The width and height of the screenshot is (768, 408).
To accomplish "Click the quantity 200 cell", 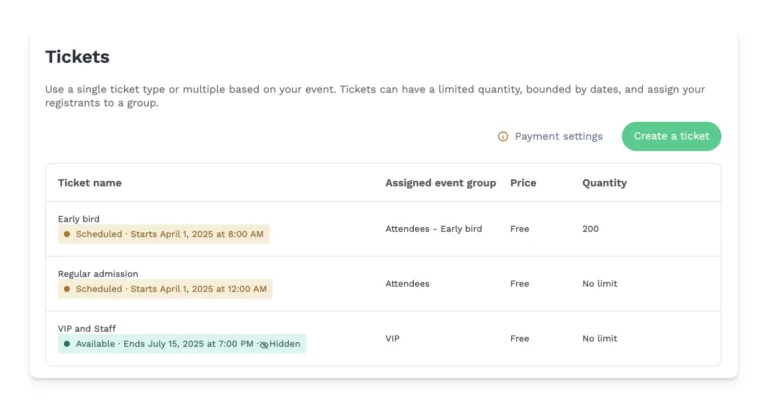I will tap(590, 229).
